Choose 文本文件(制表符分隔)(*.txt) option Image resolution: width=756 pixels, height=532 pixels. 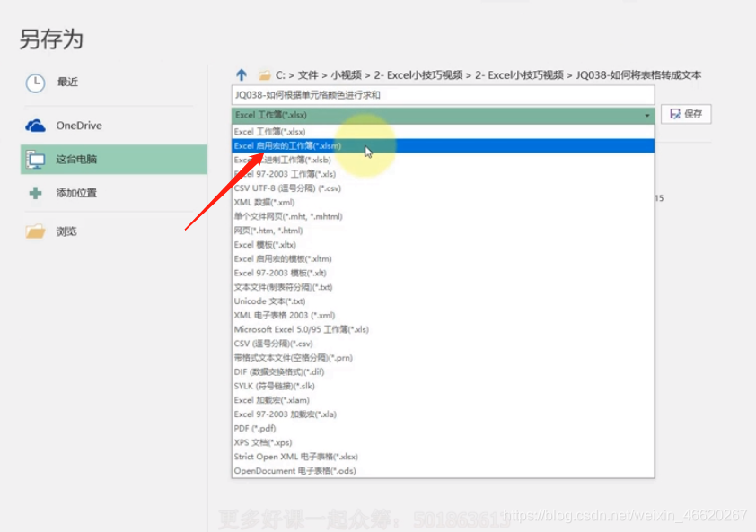click(443, 287)
